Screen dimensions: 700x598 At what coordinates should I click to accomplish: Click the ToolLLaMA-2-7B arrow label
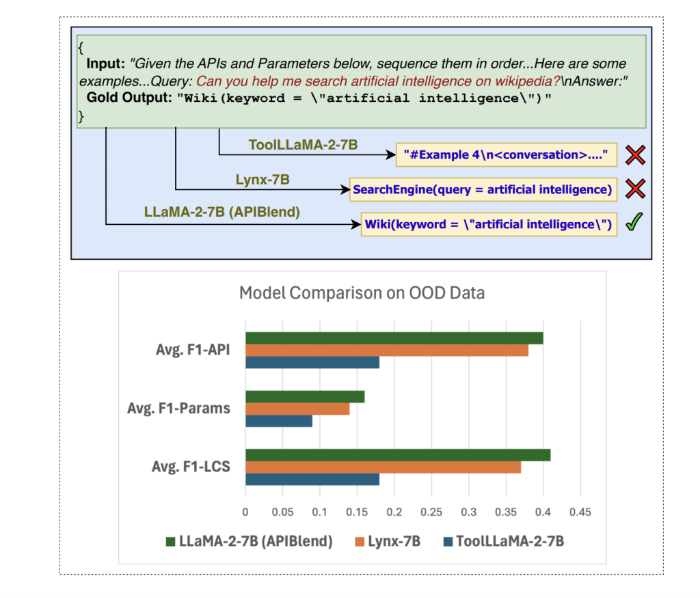click(x=303, y=145)
